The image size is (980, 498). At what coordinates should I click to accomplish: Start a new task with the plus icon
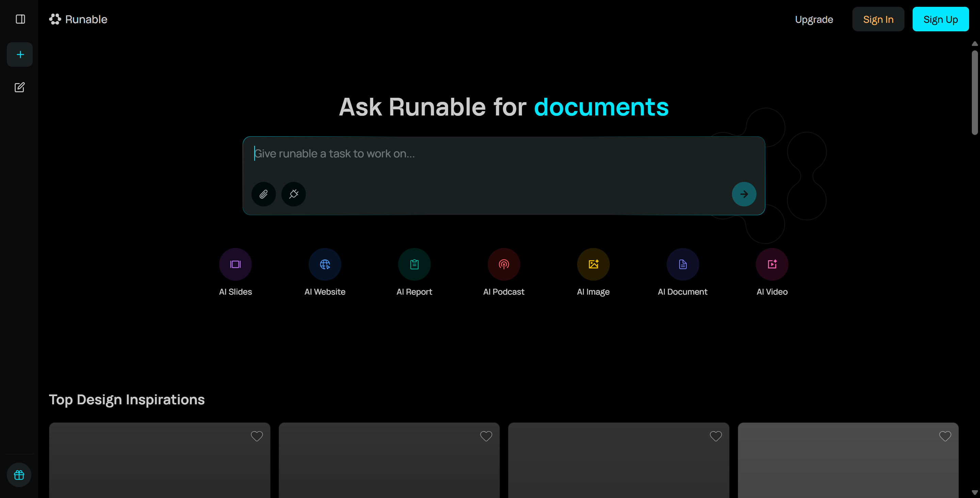(x=19, y=54)
